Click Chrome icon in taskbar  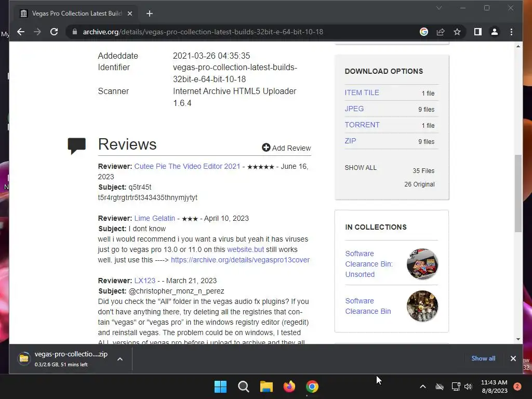pyautogui.click(x=312, y=387)
